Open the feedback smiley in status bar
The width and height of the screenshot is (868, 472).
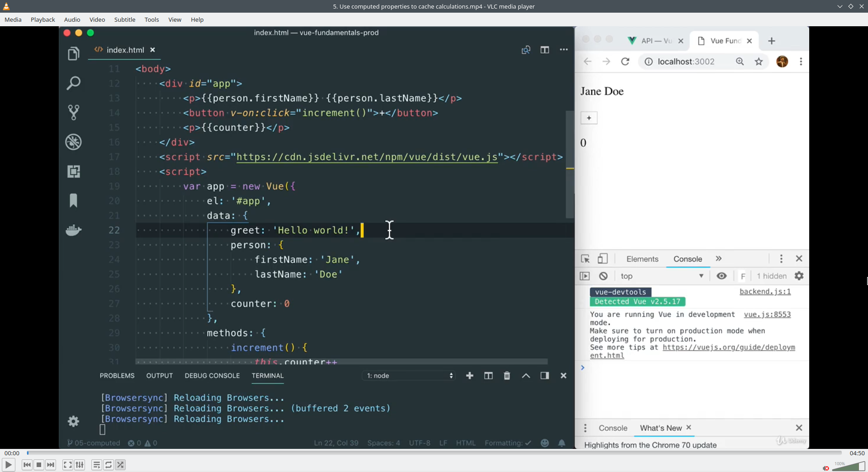click(x=545, y=443)
